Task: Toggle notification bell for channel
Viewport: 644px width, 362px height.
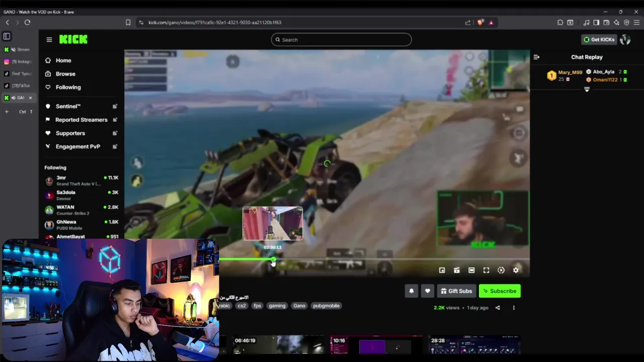Action: pyautogui.click(x=411, y=291)
